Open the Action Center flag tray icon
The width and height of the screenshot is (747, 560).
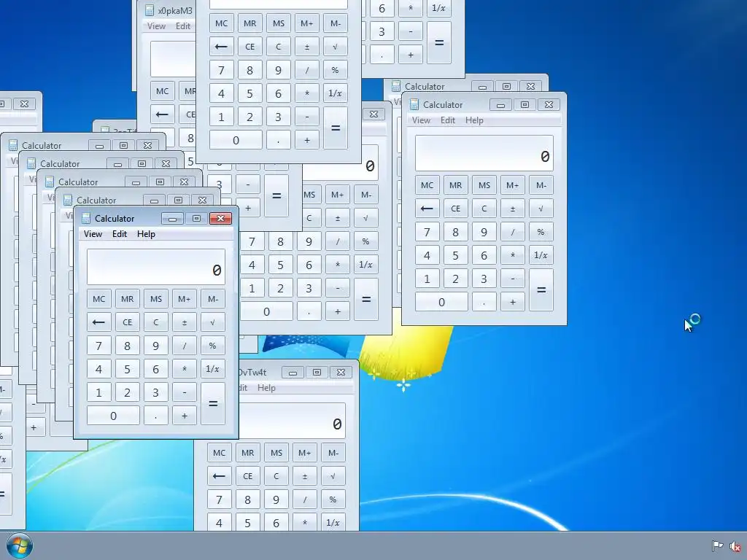click(717, 546)
